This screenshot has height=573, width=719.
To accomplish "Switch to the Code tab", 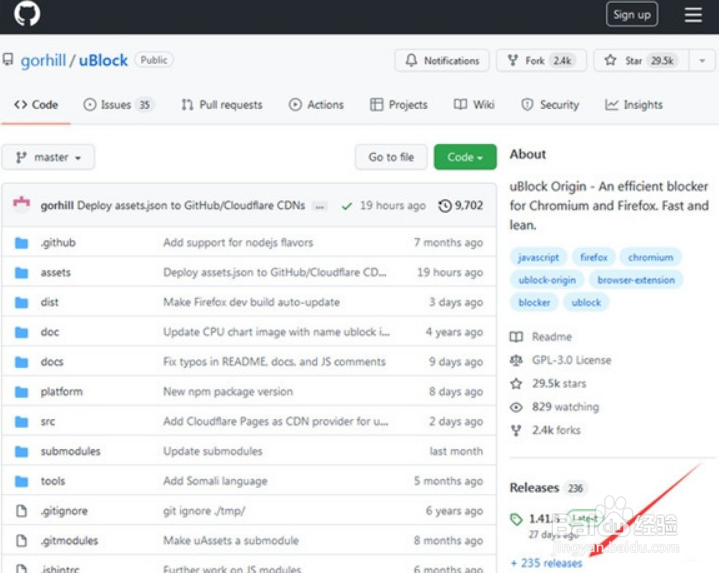I will click(36, 105).
